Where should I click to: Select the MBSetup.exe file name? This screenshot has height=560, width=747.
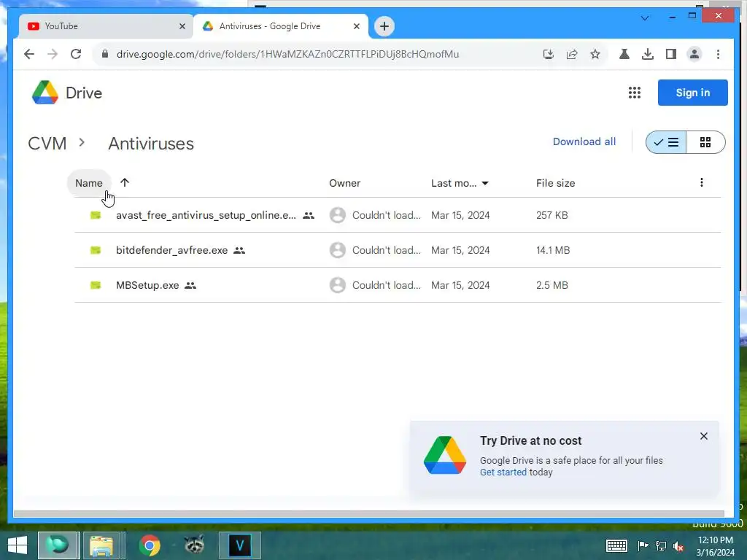pyautogui.click(x=147, y=285)
